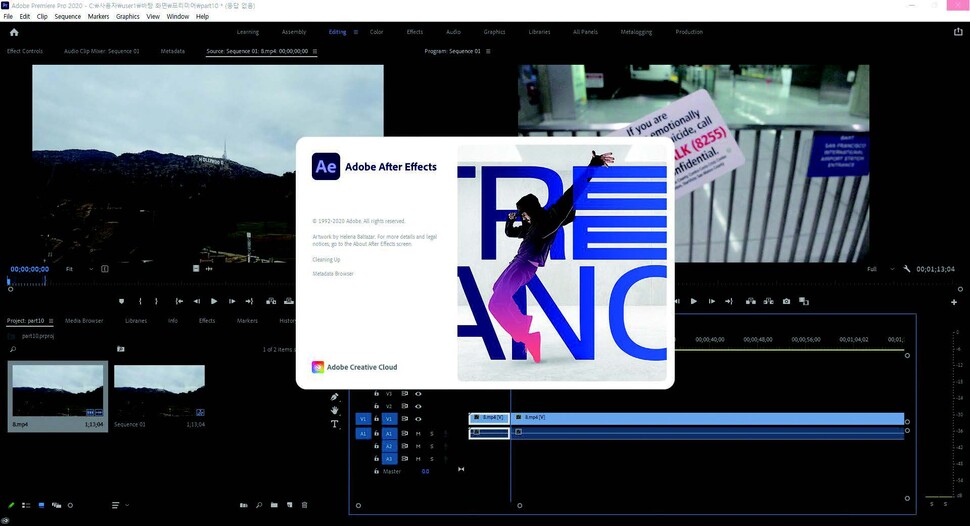Open the Editing workspace menu
The height and width of the screenshot is (526, 970).
(356, 32)
